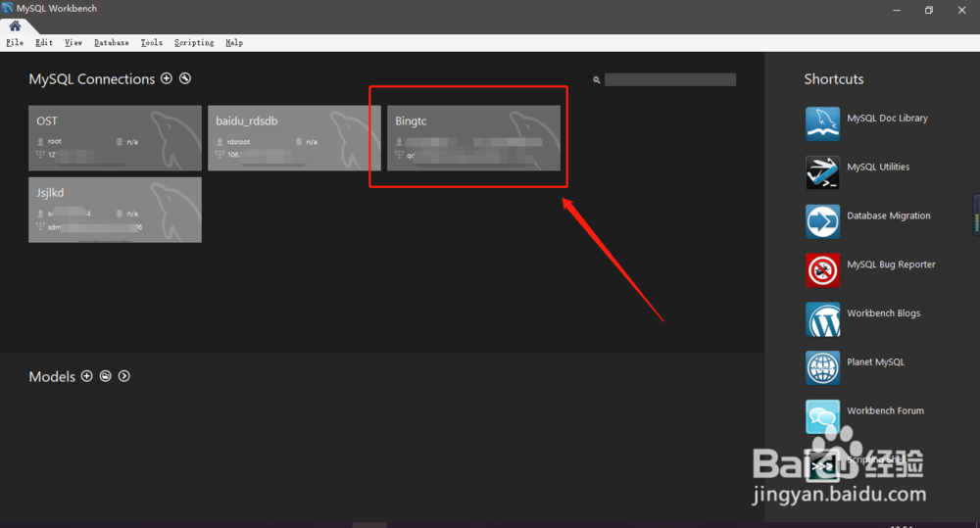
Task: Open MySQL Utilities icon
Action: [822, 171]
